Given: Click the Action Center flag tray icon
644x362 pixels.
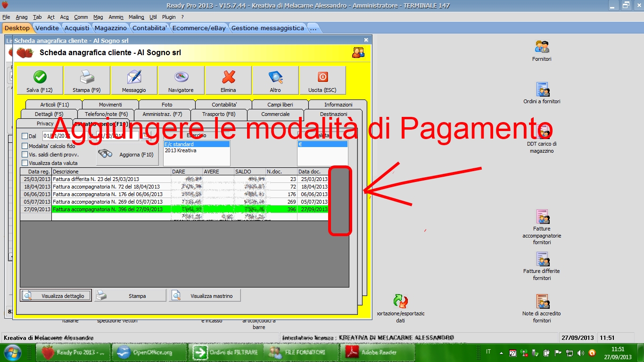Looking at the screenshot, I should coord(558,353).
